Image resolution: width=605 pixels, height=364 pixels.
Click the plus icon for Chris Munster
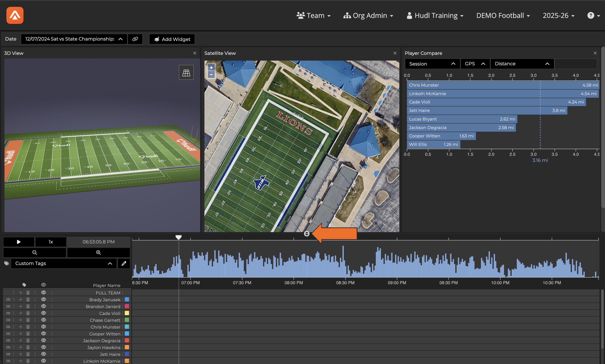21,327
